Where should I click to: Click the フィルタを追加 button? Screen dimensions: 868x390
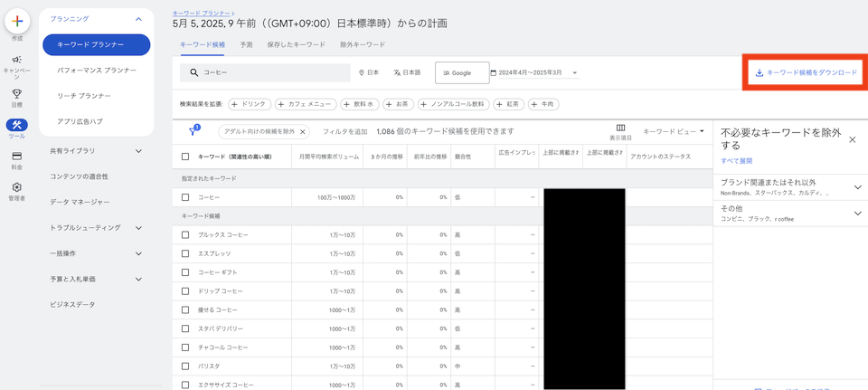[x=344, y=132]
